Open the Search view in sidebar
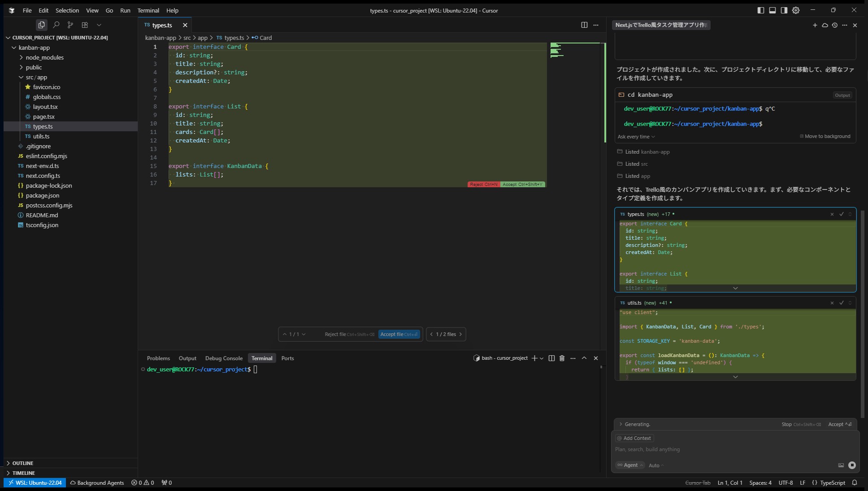 (56, 25)
